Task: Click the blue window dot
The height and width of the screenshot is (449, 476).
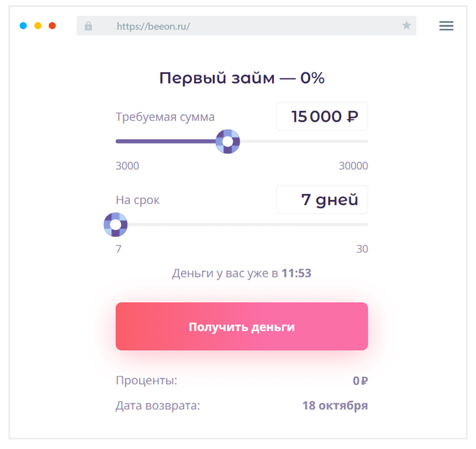Action: 23,26
